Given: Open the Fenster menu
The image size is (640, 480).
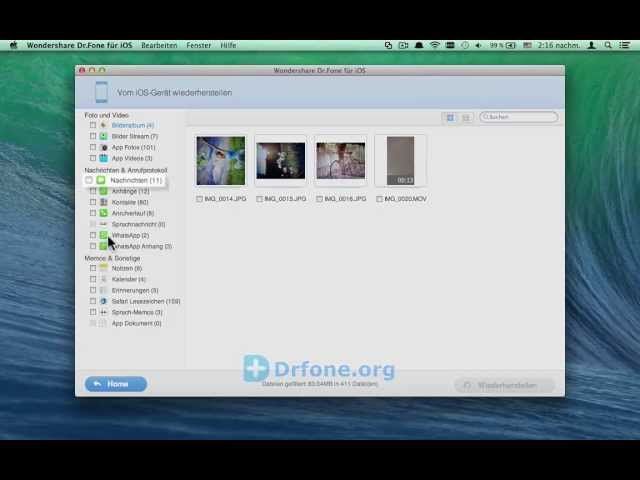Looking at the screenshot, I should [199, 45].
